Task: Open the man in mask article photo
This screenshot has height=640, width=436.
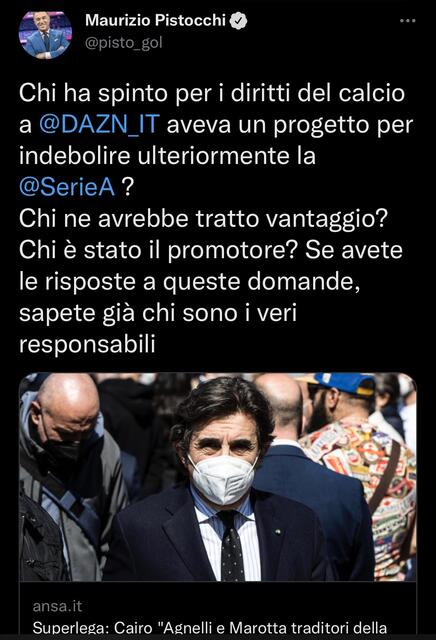Action: [218, 477]
